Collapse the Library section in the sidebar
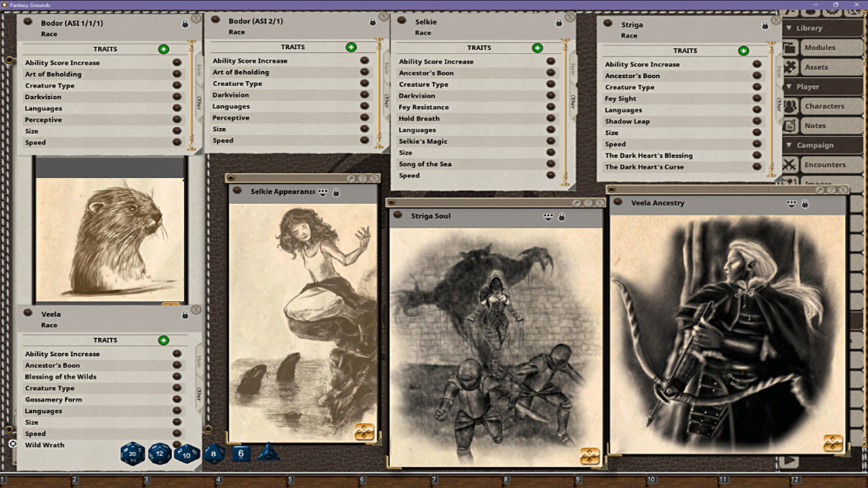868x488 pixels. (x=789, y=28)
